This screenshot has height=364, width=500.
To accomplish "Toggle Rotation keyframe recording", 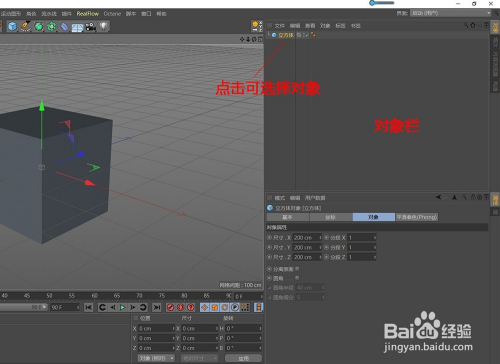I will tap(225, 307).
